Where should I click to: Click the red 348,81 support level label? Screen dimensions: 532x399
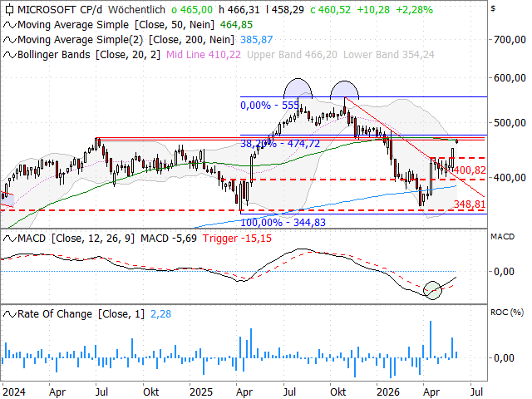470,204
